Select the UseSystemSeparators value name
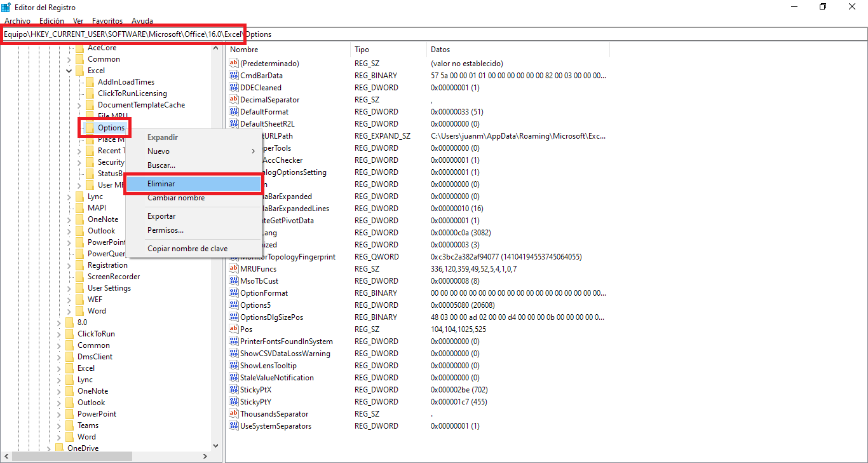 [276, 426]
